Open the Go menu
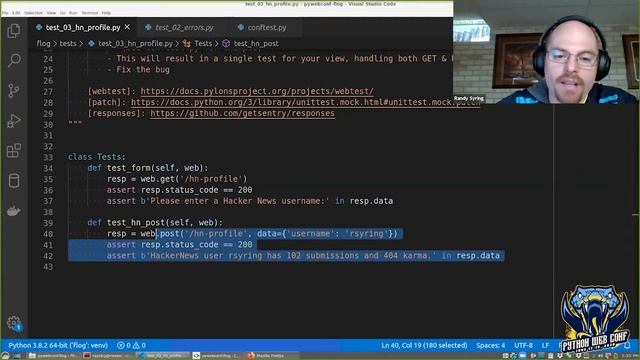The image size is (640, 360). pos(62,13)
